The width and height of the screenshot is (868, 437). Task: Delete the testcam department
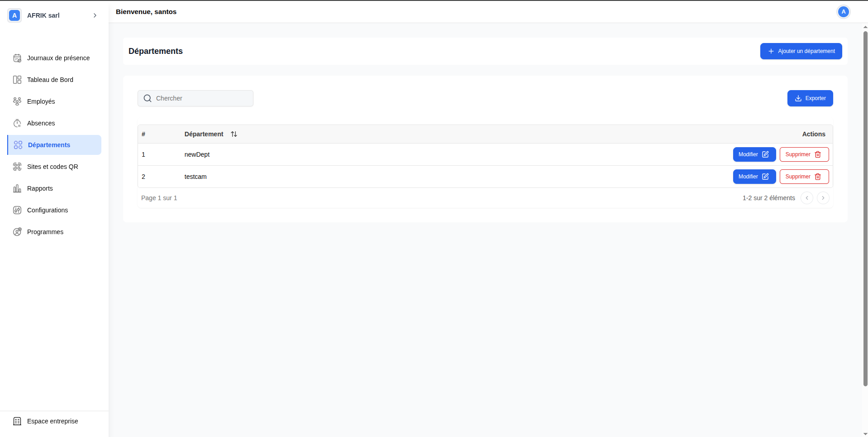pos(804,177)
